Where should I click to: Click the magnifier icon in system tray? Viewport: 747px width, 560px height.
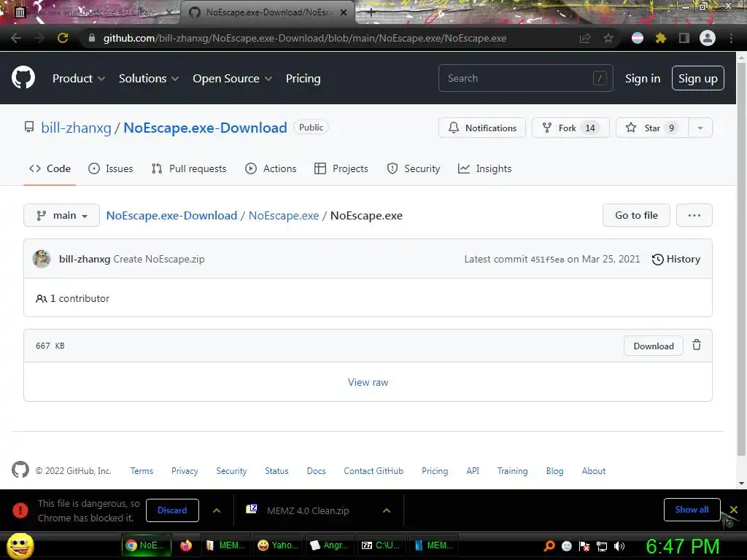coord(549,546)
